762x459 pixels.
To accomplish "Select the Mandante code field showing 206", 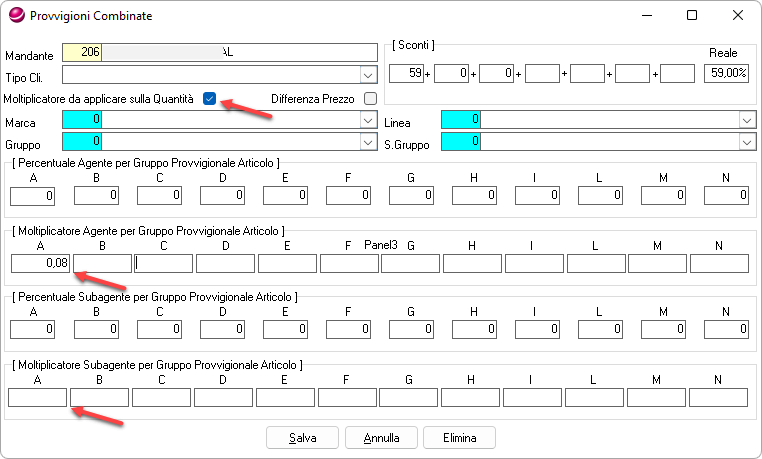I will pyautogui.click(x=82, y=52).
